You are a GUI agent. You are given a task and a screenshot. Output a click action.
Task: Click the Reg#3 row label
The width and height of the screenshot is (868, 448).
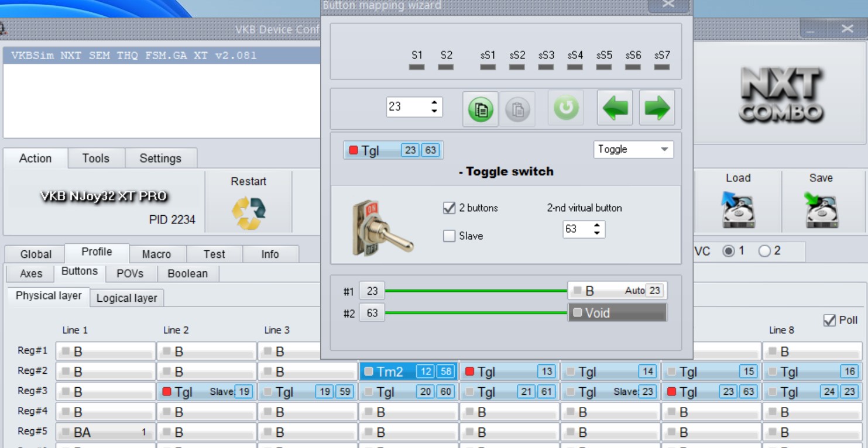pyautogui.click(x=33, y=391)
